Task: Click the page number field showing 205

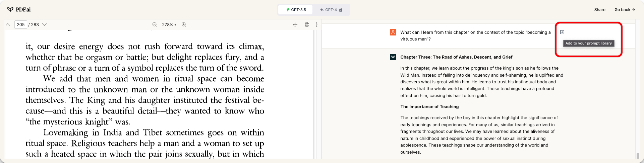Action: (x=21, y=24)
